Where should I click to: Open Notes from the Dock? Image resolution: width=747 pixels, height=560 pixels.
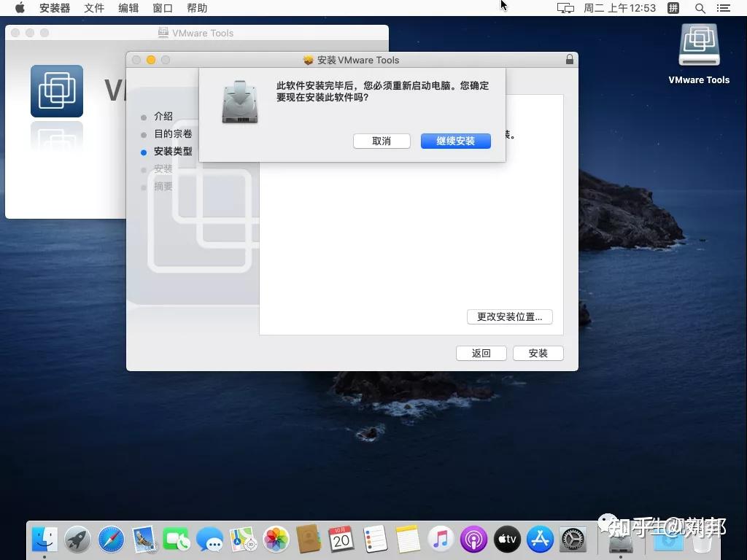coord(408,539)
